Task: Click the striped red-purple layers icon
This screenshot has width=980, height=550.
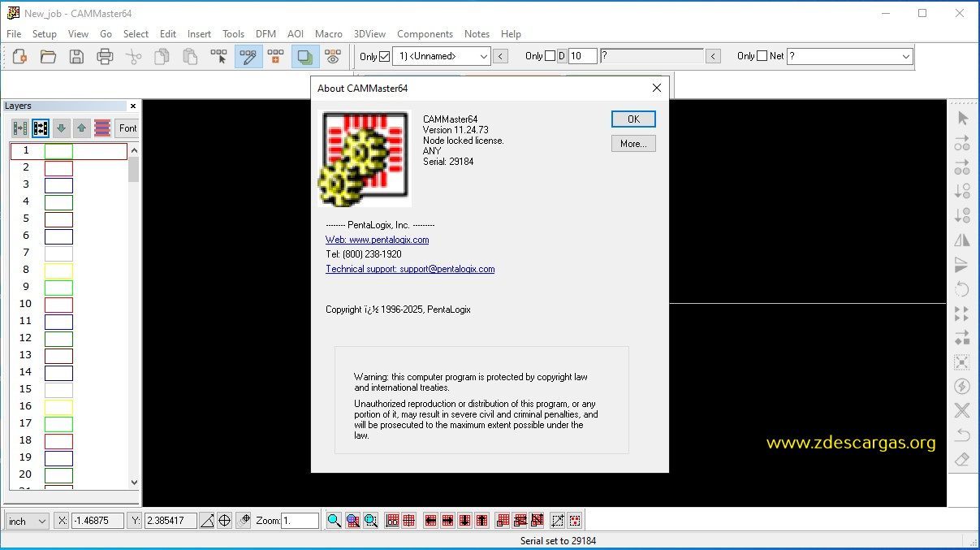Action: pos(102,128)
